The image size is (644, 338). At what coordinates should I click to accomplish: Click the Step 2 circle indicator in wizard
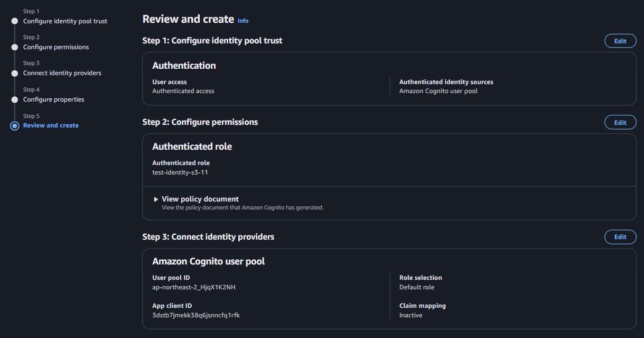[x=14, y=47]
